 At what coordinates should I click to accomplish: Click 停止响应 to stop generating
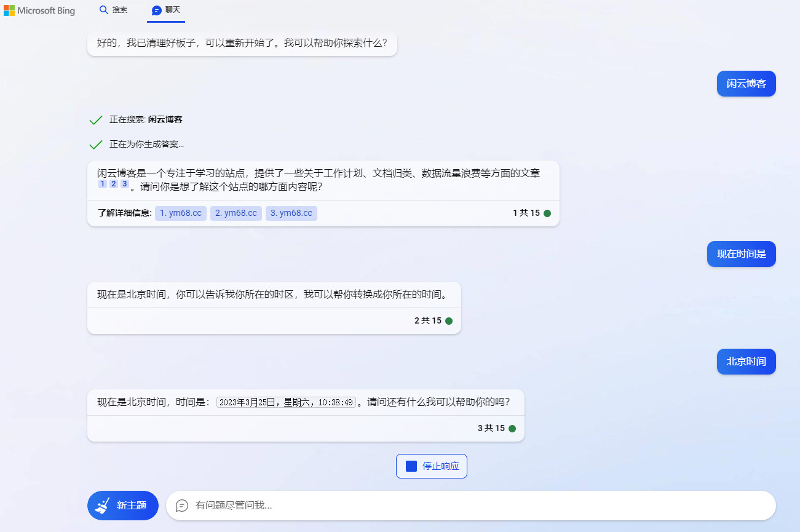pos(432,466)
